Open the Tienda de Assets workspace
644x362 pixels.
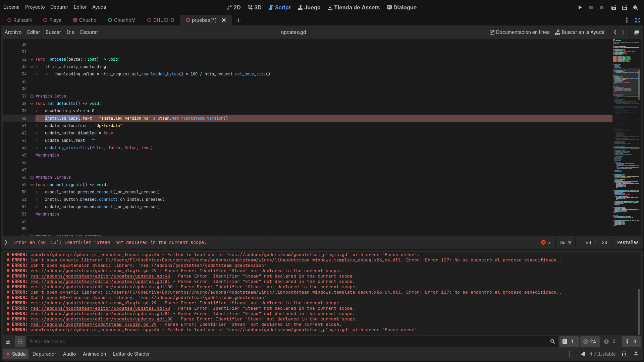(x=354, y=7)
